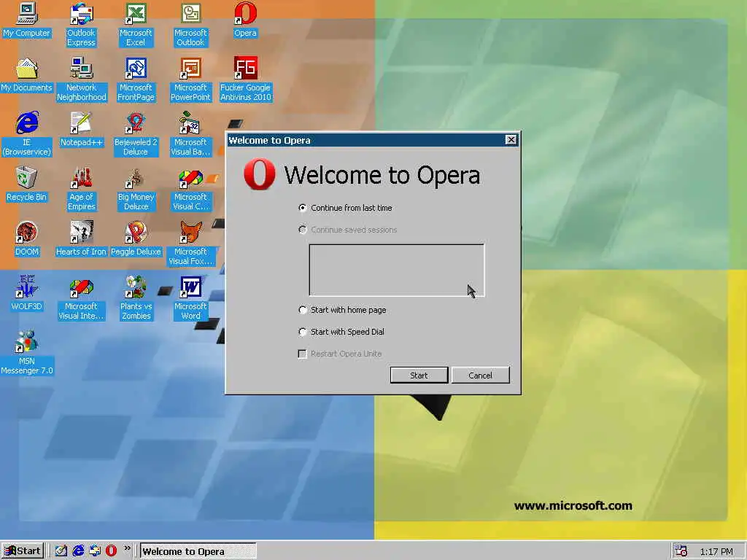Click the Start button in Opera dialog
Viewport: 747px width, 560px height.
click(x=419, y=376)
